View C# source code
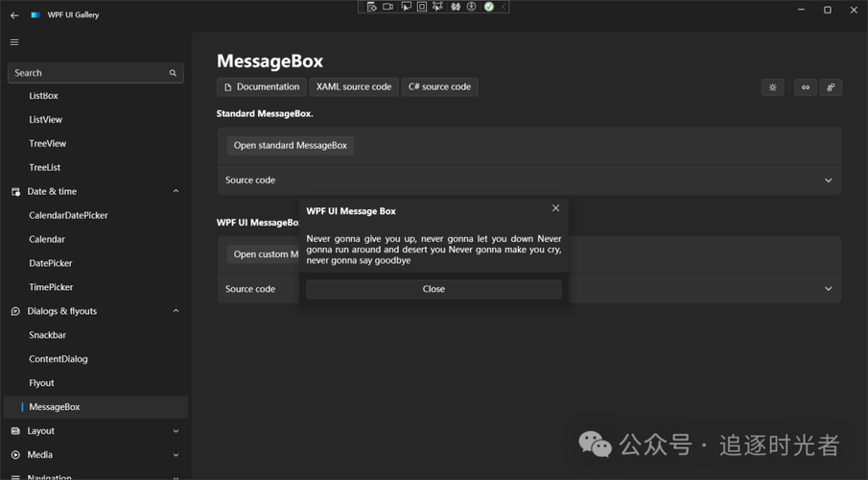Screen dimensions: 868x480 pyautogui.click(x=439, y=87)
